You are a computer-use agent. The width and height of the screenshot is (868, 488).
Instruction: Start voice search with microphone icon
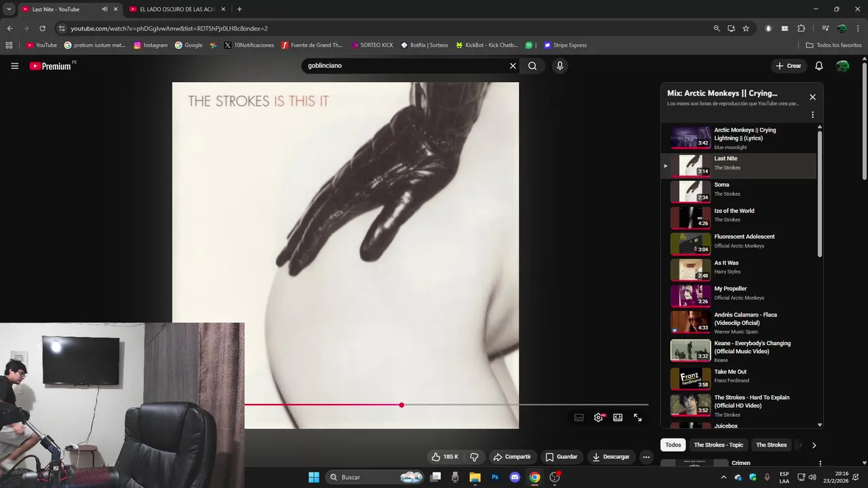(559, 66)
